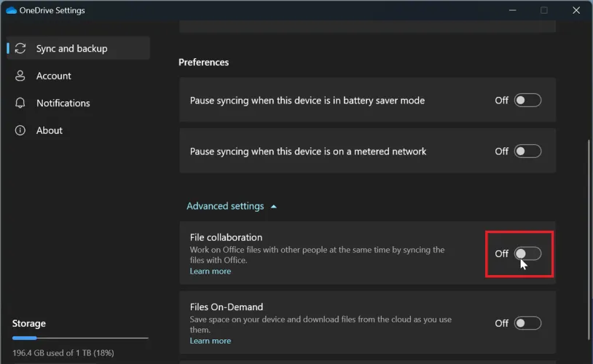Screen dimensions: 593x364
Task: Click the Notifications bell icon
Action: [x=21, y=103]
